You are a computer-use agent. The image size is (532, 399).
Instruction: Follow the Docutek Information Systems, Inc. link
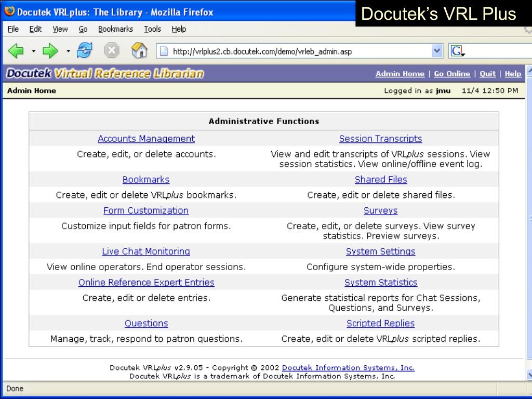[x=348, y=368]
